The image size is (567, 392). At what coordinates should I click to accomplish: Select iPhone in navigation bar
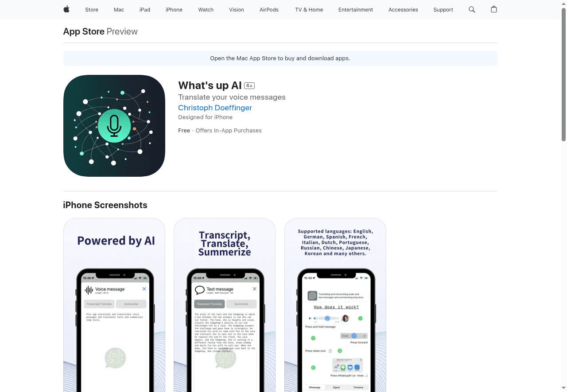click(174, 10)
